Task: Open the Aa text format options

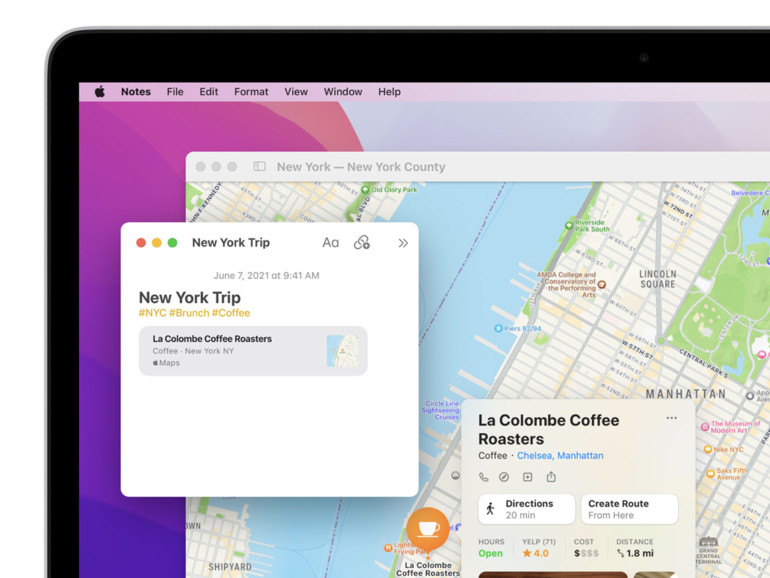Action: tap(330, 243)
